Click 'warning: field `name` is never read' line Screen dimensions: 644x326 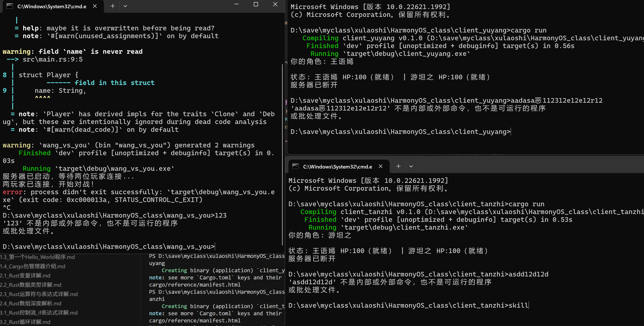(72, 52)
